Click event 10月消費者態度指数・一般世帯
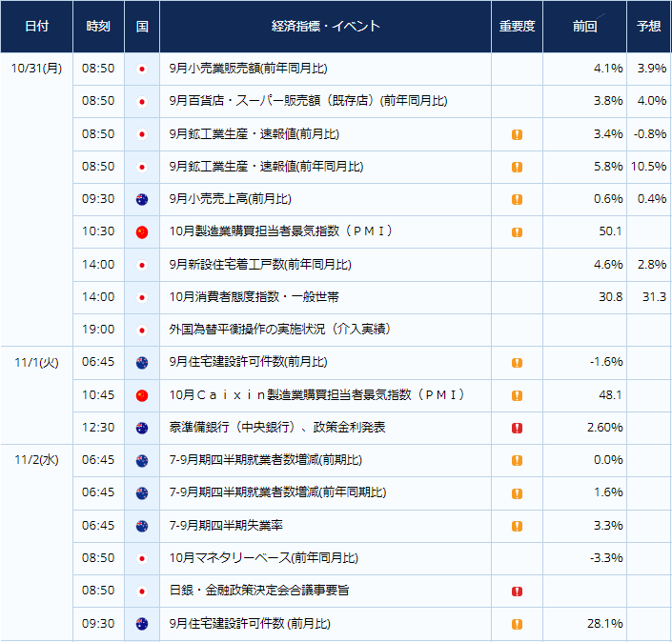This screenshot has height=642, width=672. click(255, 297)
